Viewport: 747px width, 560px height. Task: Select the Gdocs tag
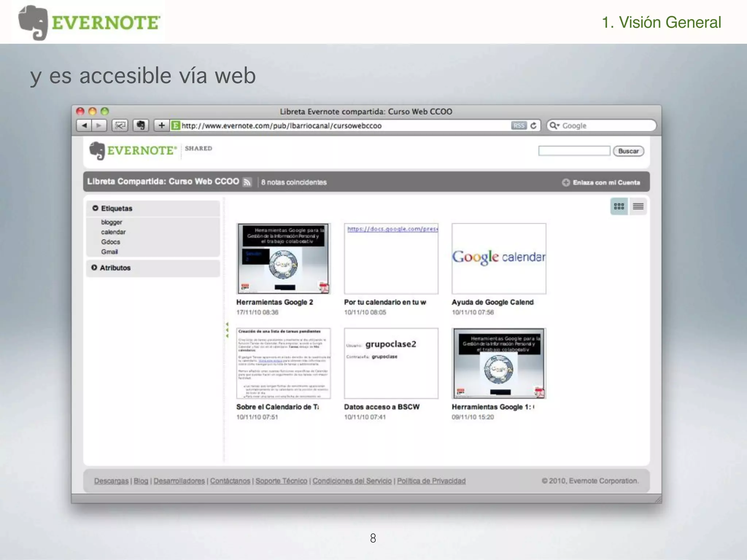[111, 242]
